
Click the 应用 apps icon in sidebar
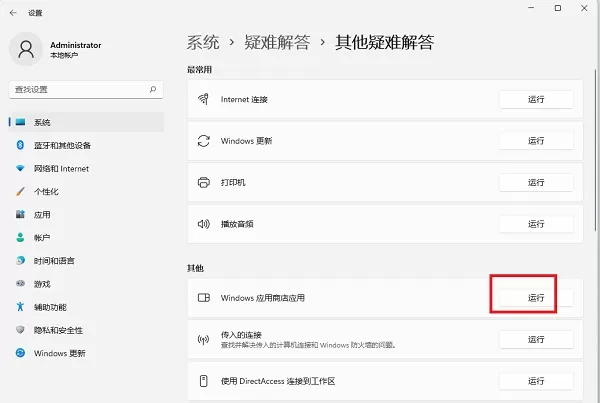(20, 214)
